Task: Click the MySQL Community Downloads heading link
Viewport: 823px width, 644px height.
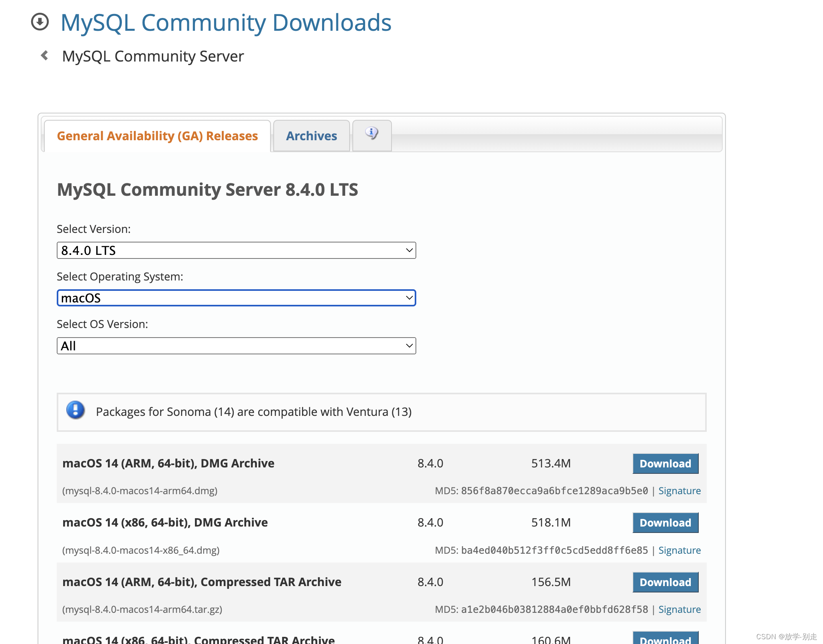Action: point(226,22)
